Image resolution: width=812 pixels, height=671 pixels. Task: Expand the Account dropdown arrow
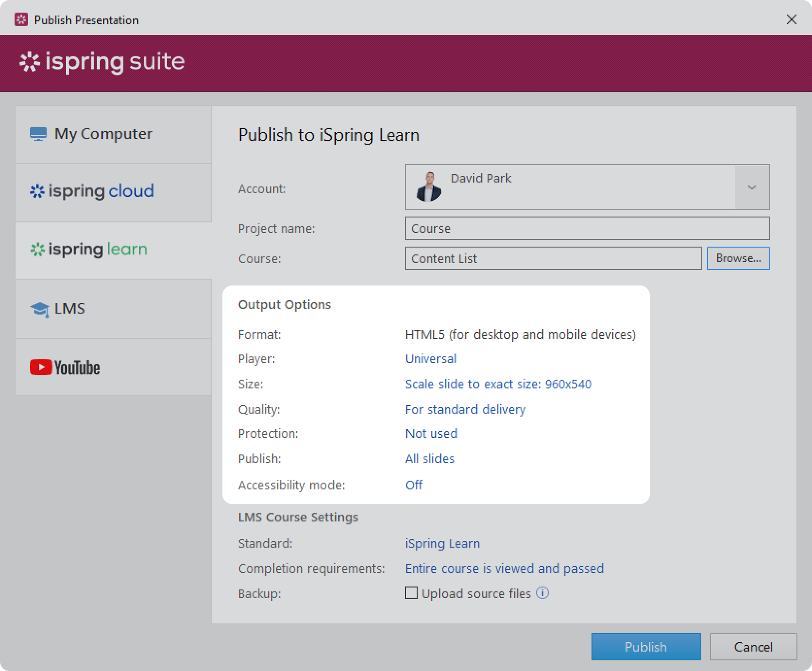click(752, 187)
